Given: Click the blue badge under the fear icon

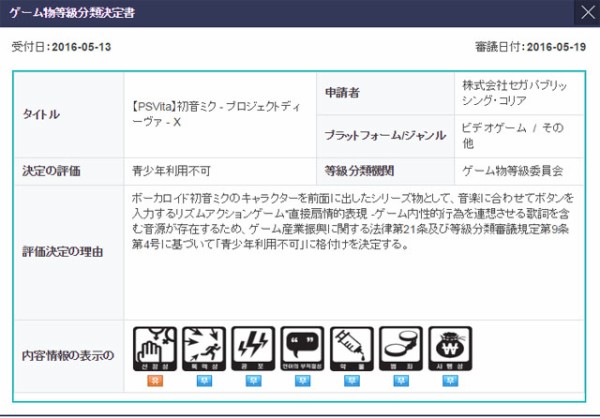Looking at the screenshot, I should [x=253, y=381].
